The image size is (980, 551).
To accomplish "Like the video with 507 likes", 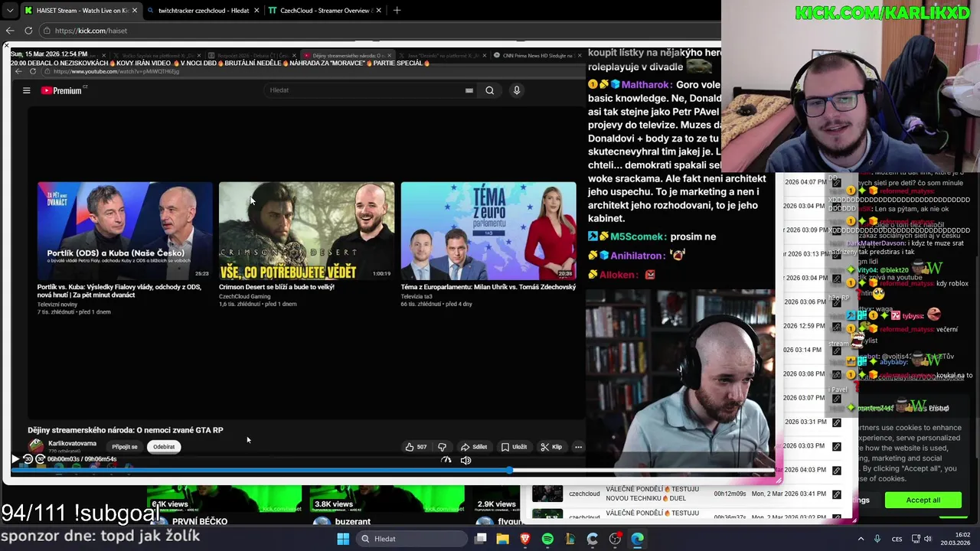I will pos(416,447).
